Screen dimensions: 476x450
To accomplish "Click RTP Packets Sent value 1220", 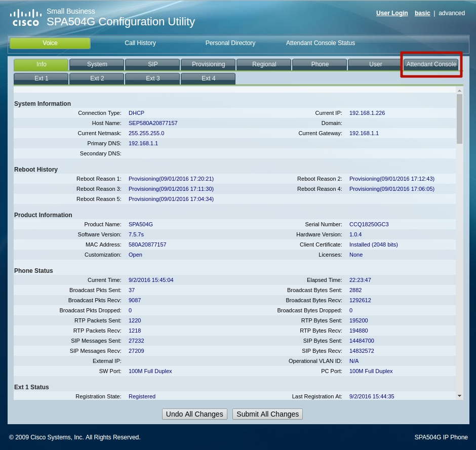I will (135, 321).
